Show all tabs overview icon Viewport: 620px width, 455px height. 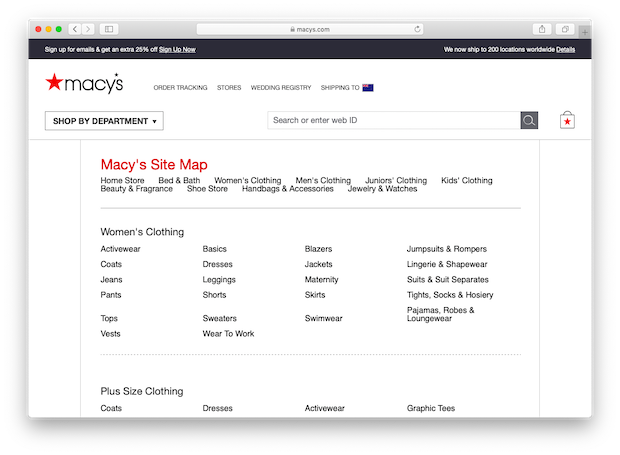point(565,29)
